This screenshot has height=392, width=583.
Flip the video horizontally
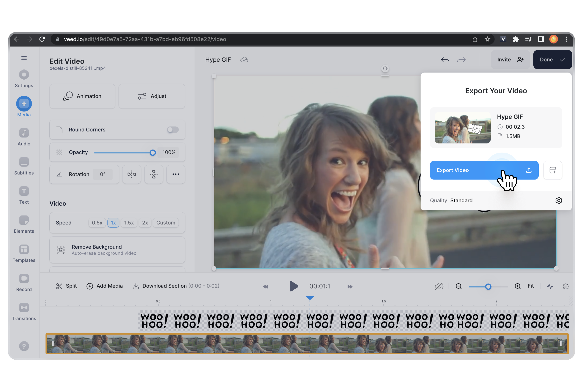[132, 174]
